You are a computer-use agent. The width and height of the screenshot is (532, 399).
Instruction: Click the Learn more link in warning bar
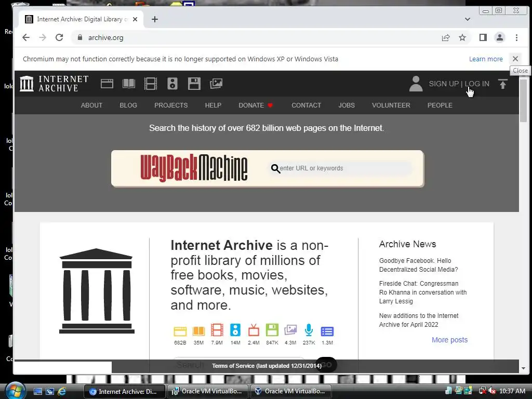click(486, 59)
